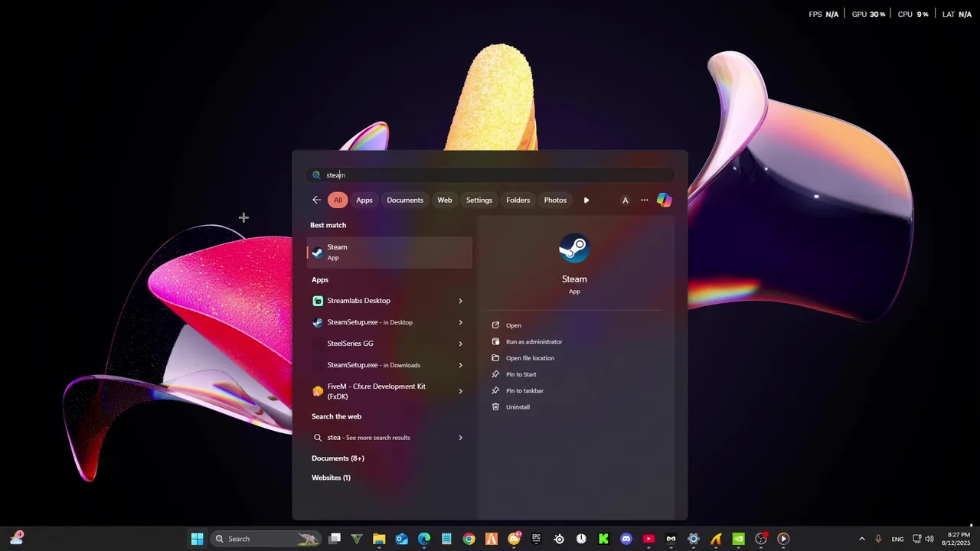Click the taskbar Search box

coord(266,539)
